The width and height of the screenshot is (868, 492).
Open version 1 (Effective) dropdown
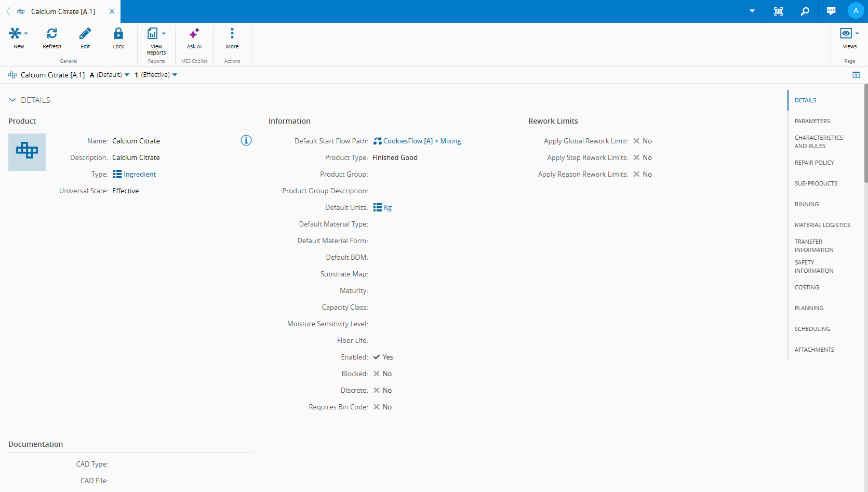(x=175, y=75)
